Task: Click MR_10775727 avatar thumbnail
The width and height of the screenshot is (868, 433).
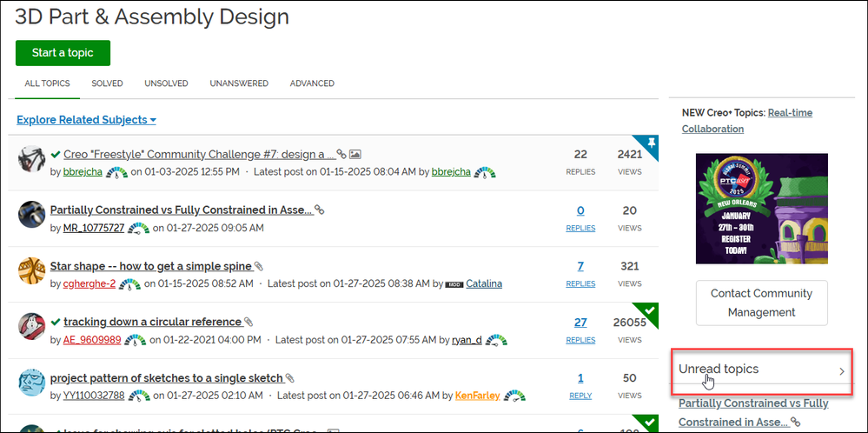Action: 31,214
